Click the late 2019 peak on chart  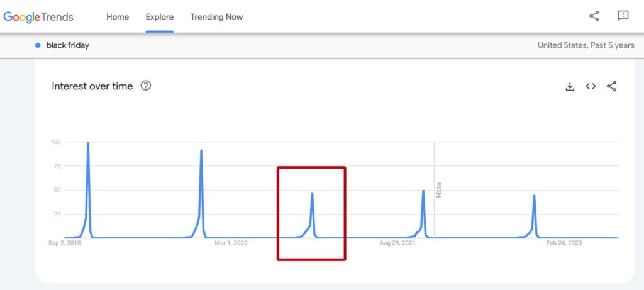[201, 151]
